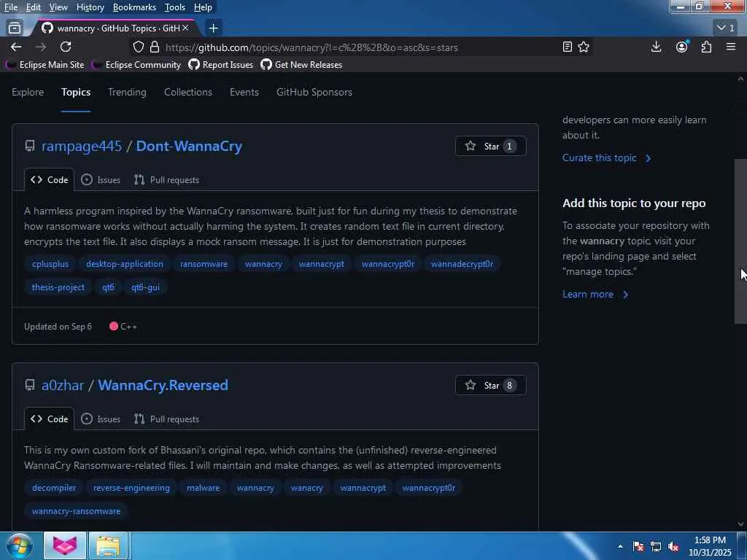The height and width of the screenshot is (560, 747).
Task: Click the malware topic tag
Action: (x=203, y=488)
